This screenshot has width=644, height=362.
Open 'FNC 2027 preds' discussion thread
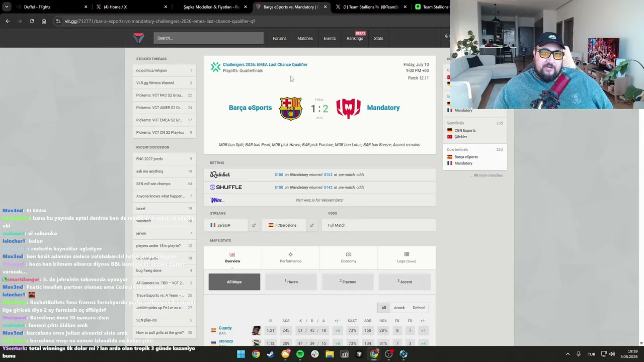164,159
